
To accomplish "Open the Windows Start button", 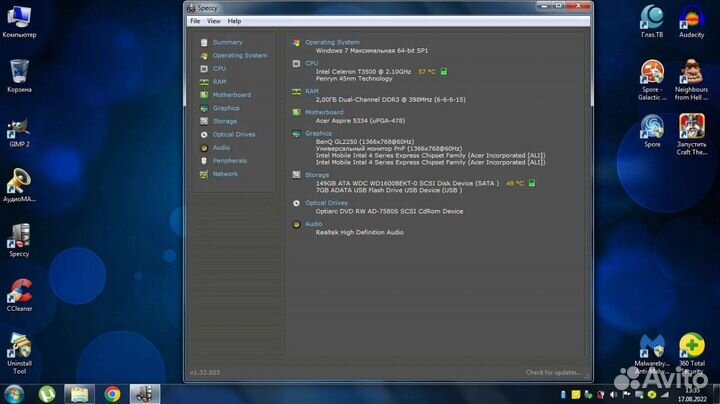I will tap(14, 394).
